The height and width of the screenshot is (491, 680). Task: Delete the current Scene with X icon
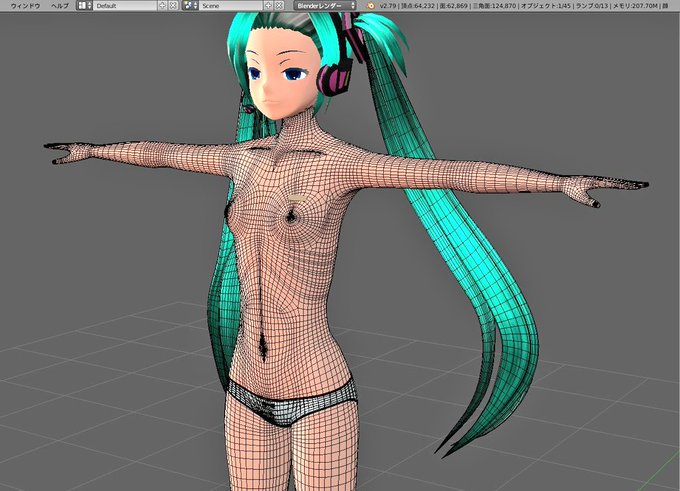tap(279, 6)
